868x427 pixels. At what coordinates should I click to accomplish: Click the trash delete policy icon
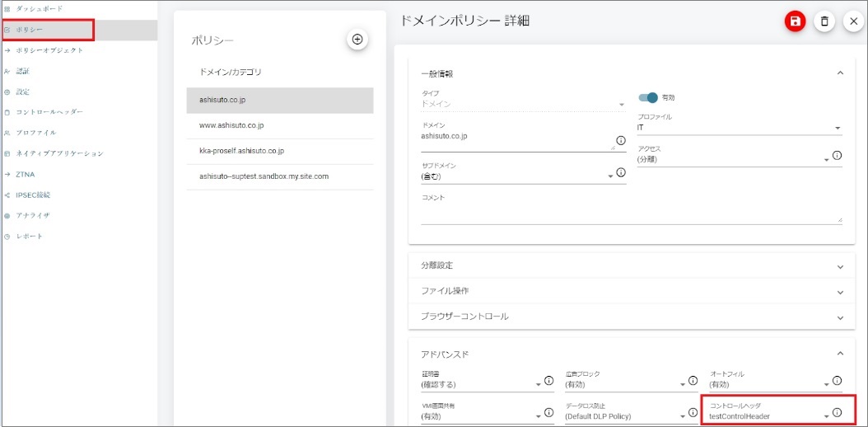824,22
